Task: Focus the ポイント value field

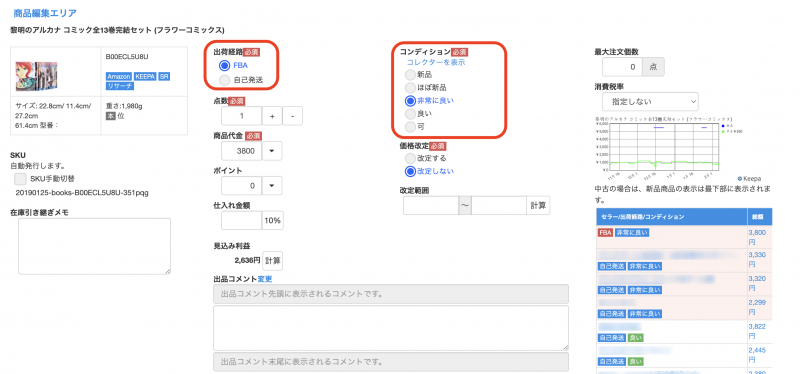Action: tap(241, 186)
